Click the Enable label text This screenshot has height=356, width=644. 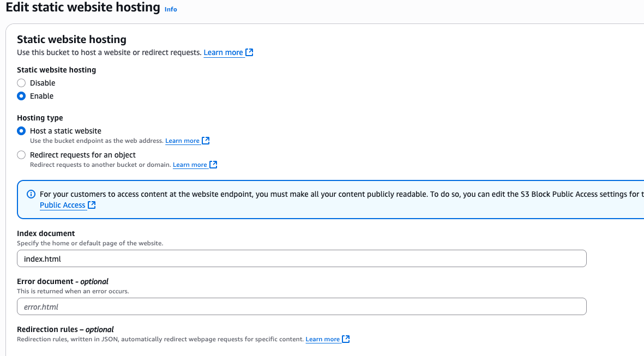tap(42, 96)
